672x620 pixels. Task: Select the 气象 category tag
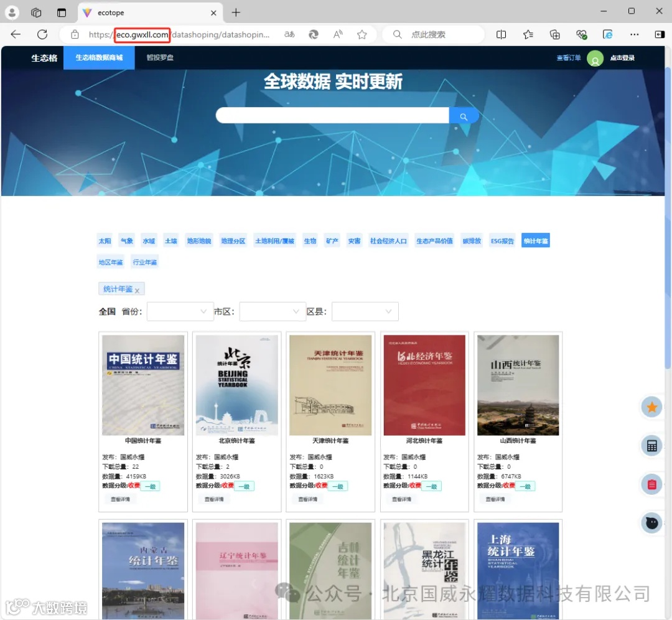coord(127,241)
